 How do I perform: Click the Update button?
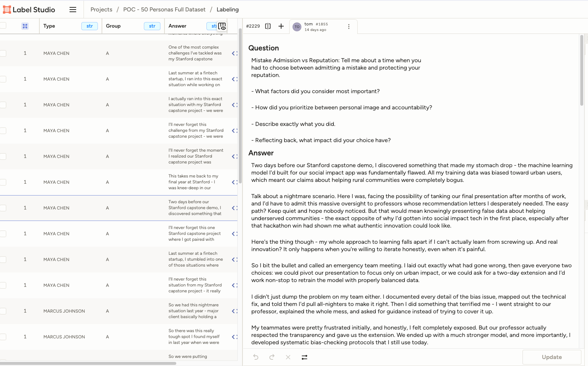point(552,357)
